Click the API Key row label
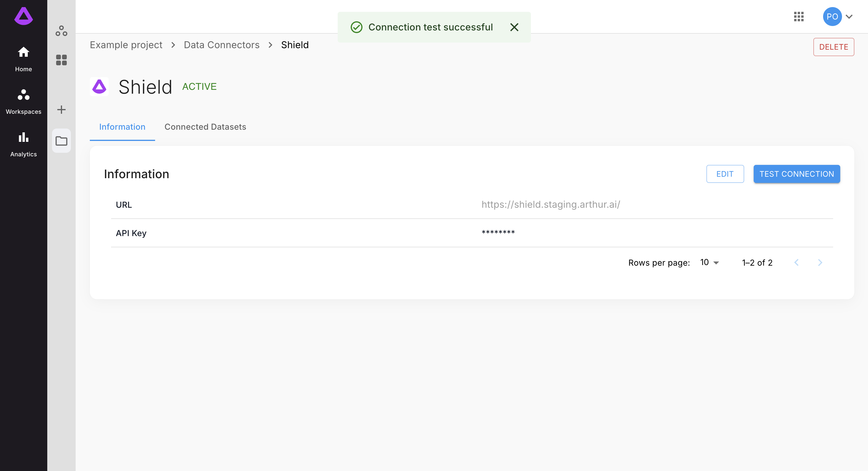The width and height of the screenshot is (868, 471). pos(131,233)
